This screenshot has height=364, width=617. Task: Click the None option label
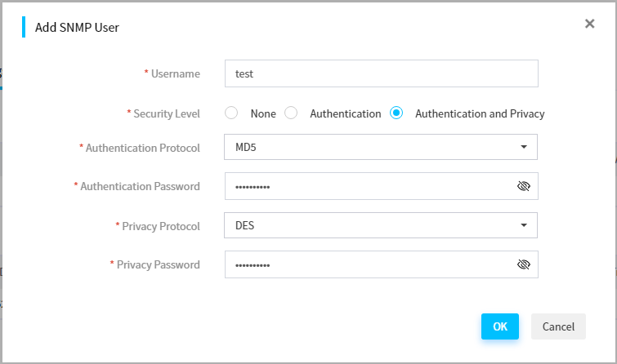263,113
